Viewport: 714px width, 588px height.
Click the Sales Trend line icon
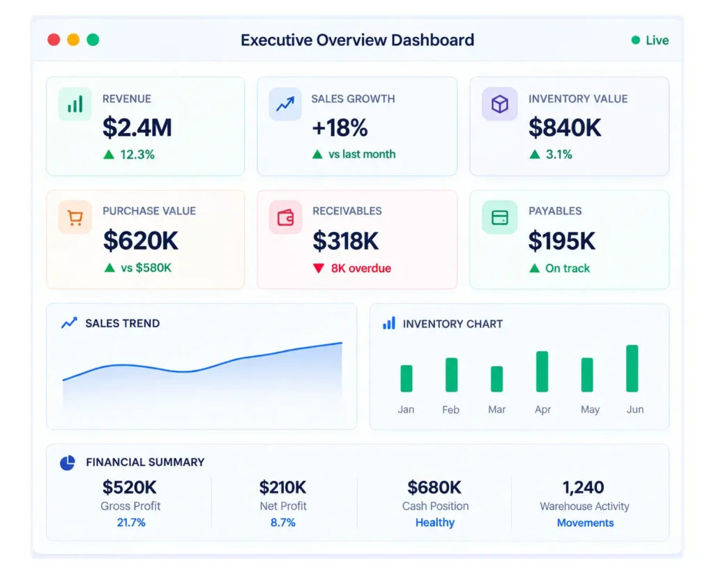pyautogui.click(x=69, y=323)
